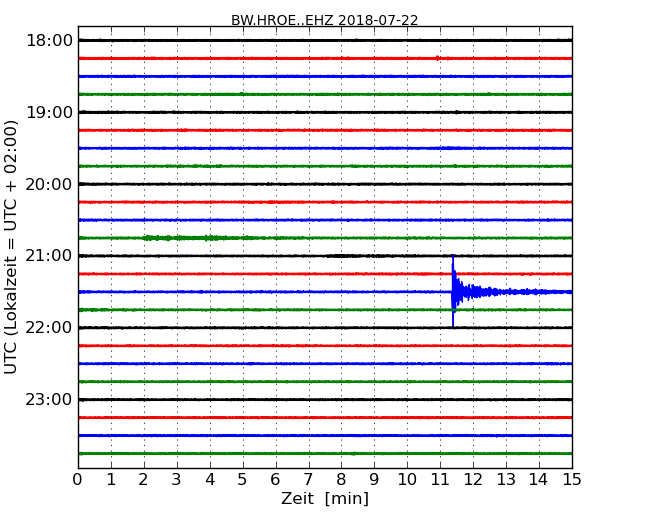
Task: Click x-axis tick label 2
Action: pyautogui.click(x=144, y=479)
